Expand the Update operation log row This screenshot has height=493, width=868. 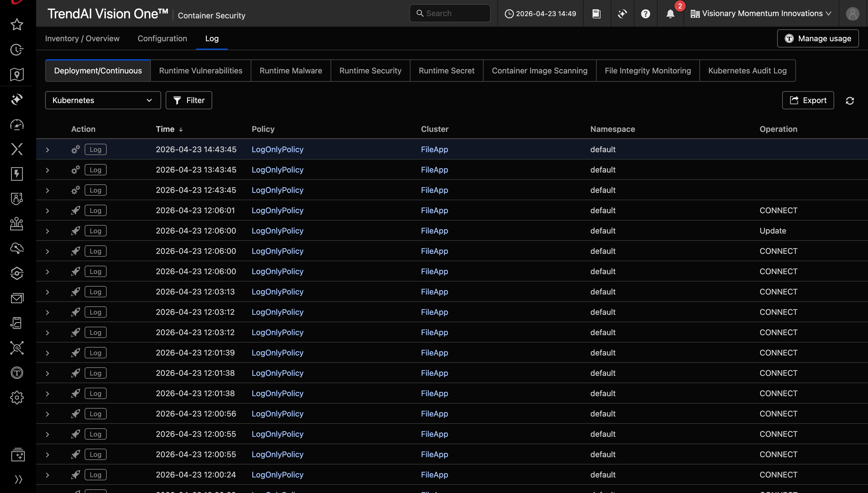pyautogui.click(x=47, y=231)
